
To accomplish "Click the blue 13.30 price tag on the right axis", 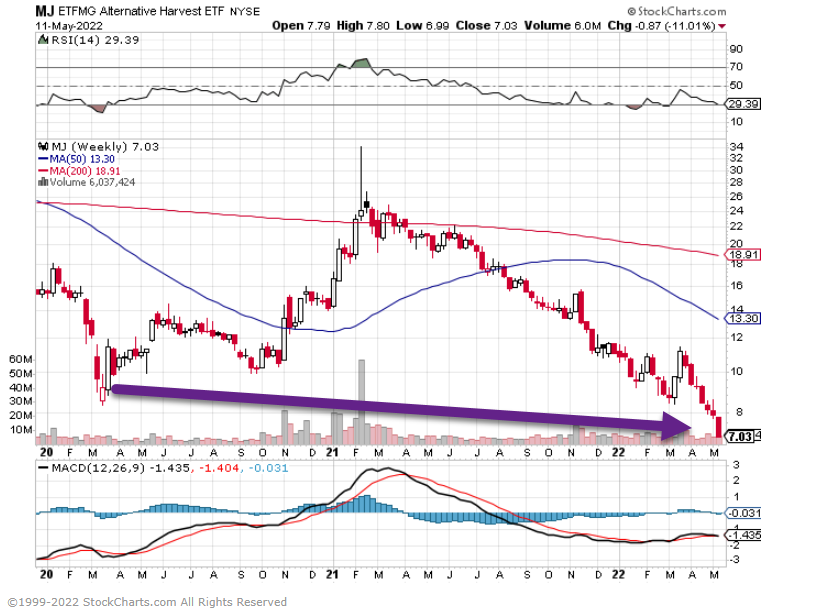I will coord(743,318).
